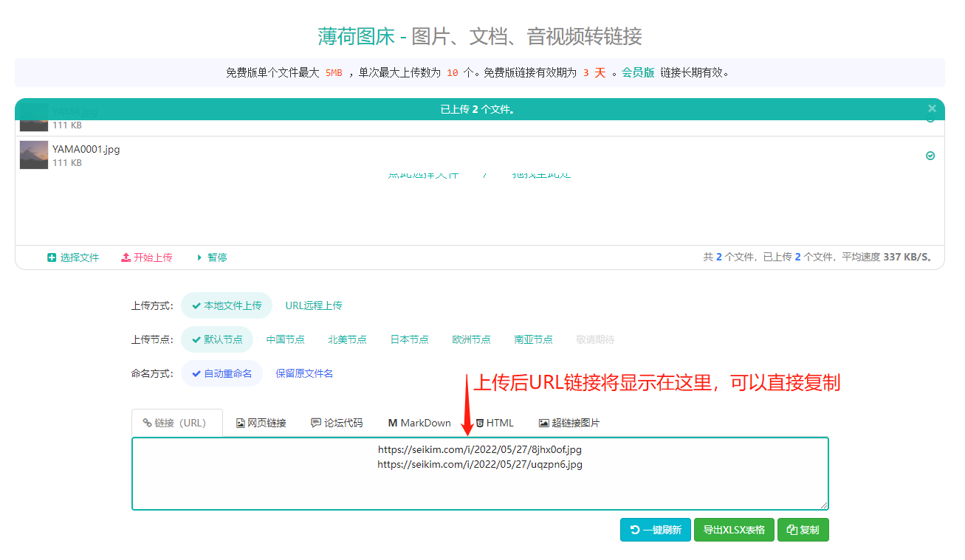This screenshot has height=560, width=965.
Task: Click the plus icon beside 选择文件
Action: tap(52, 257)
